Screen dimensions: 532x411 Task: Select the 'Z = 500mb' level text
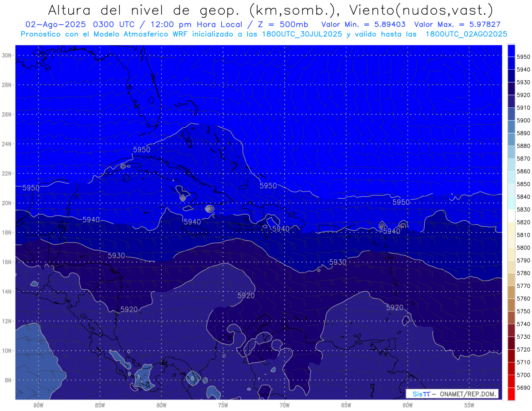coord(281,24)
